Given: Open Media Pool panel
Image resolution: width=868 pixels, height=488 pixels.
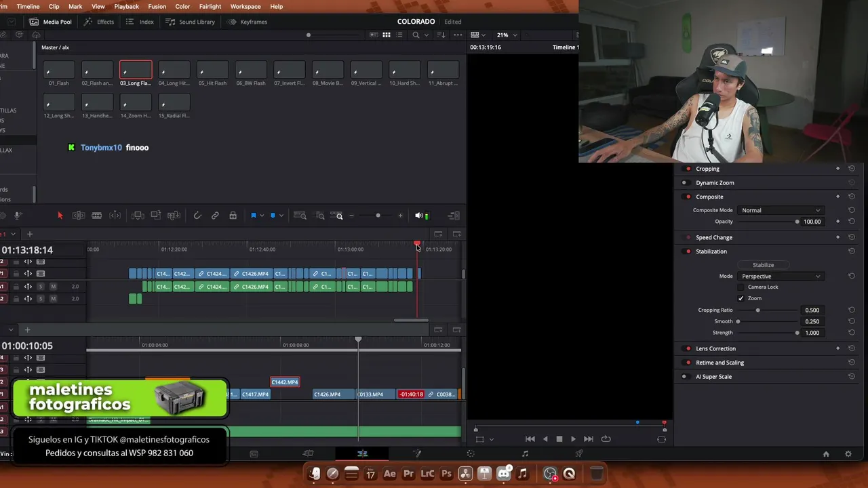Looking at the screenshot, I should click(x=50, y=22).
